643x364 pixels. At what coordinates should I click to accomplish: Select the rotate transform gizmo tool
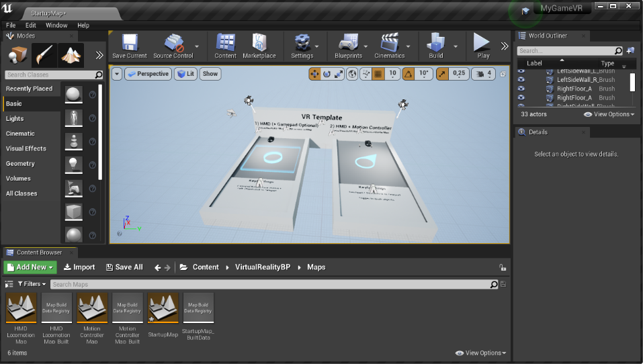[x=327, y=74]
